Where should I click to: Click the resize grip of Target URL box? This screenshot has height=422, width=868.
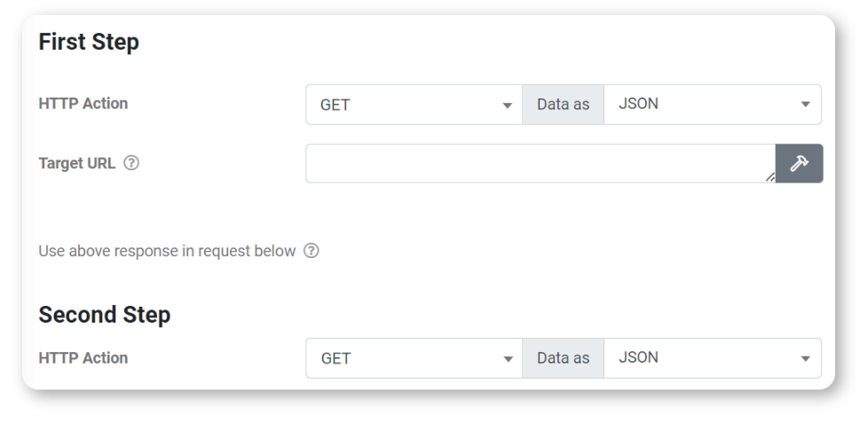769,177
